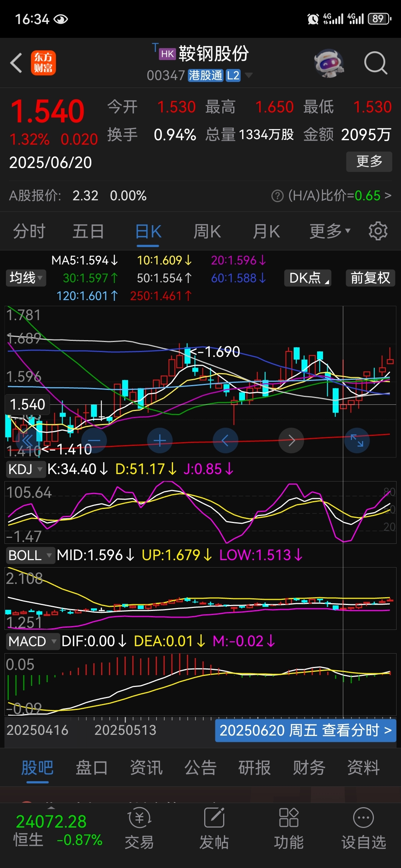Tap the MACD histogram sub-chart
The width and height of the screenshot is (401, 868).
pos(200,685)
